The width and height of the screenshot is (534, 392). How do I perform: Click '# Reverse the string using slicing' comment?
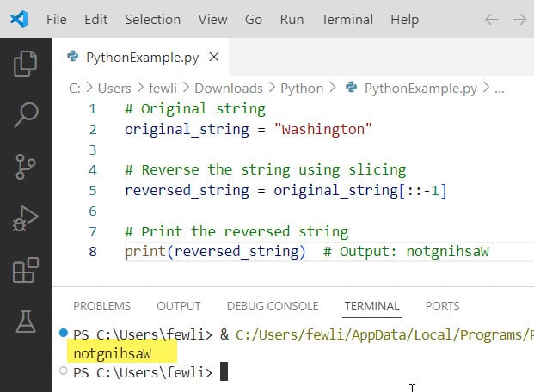tap(266, 170)
